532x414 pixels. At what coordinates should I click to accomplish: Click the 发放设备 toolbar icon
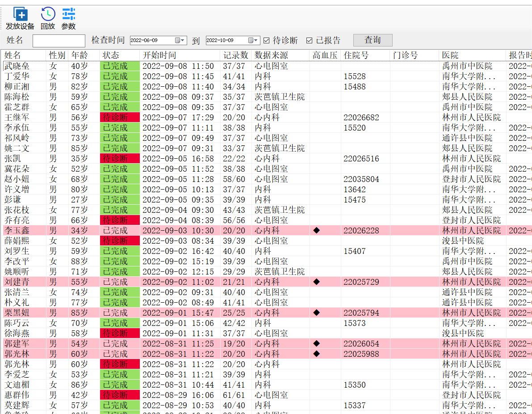point(20,15)
